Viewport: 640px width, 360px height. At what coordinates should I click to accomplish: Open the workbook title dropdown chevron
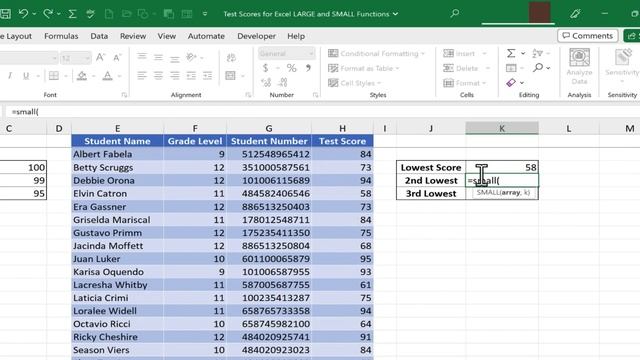coord(395,14)
